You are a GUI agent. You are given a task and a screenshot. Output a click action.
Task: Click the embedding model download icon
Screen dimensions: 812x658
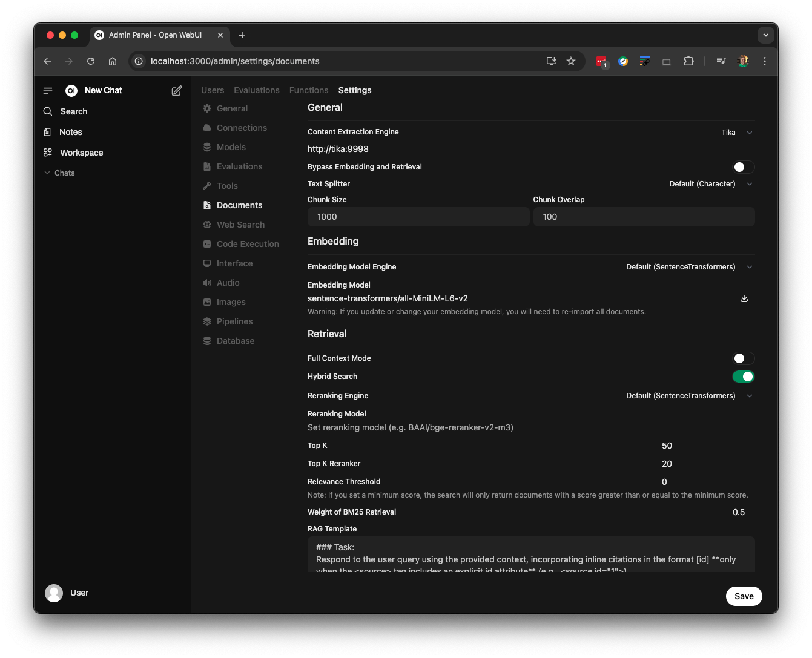744,298
